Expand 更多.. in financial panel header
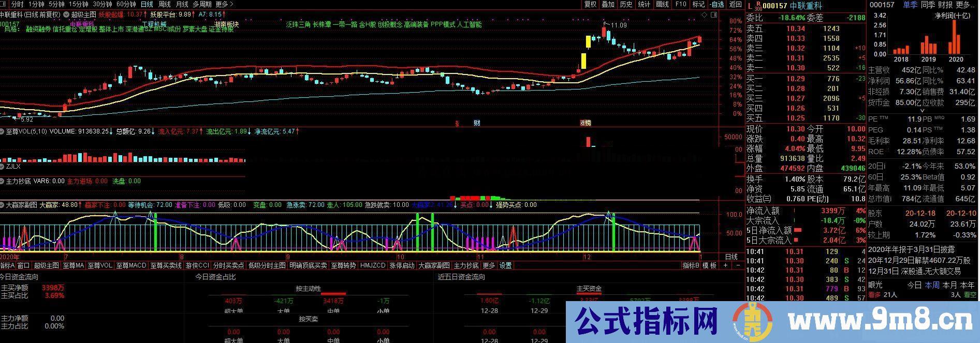 [x=965, y=5]
